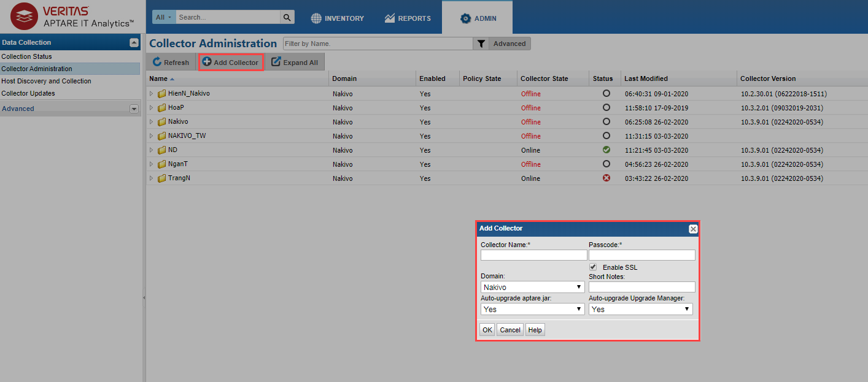The width and height of the screenshot is (868, 382).
Task: Click the filter funnel icon
Action: pos(481,44)
